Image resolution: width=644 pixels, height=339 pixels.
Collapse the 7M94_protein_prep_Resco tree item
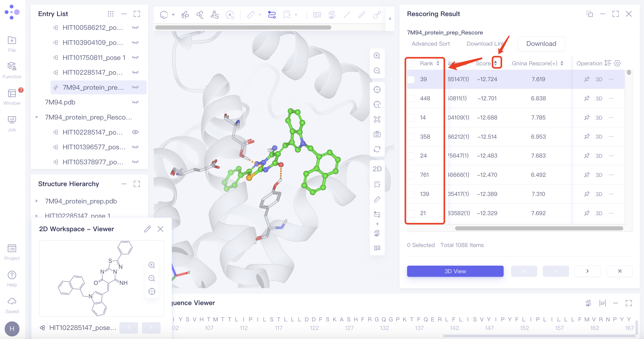coord(37,117)
